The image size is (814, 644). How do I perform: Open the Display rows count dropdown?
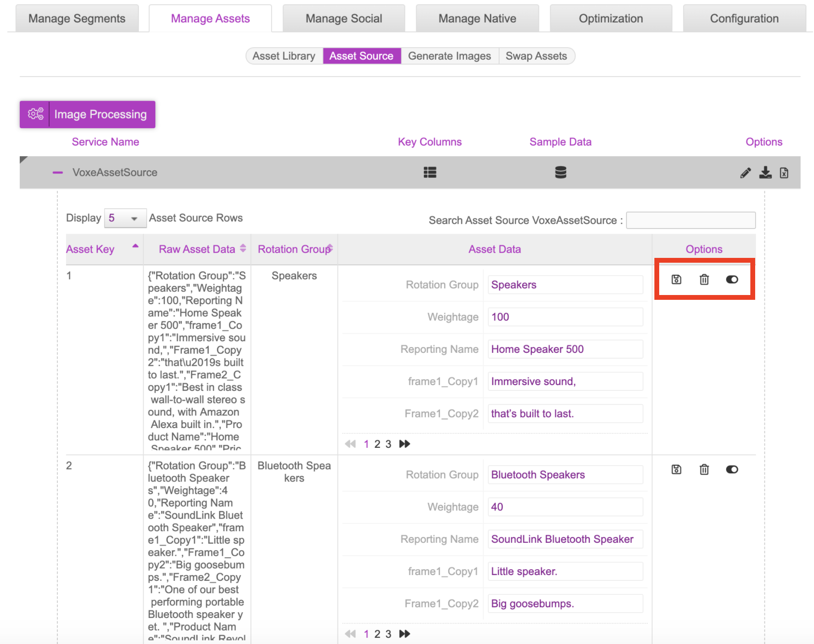pos(125,218)
